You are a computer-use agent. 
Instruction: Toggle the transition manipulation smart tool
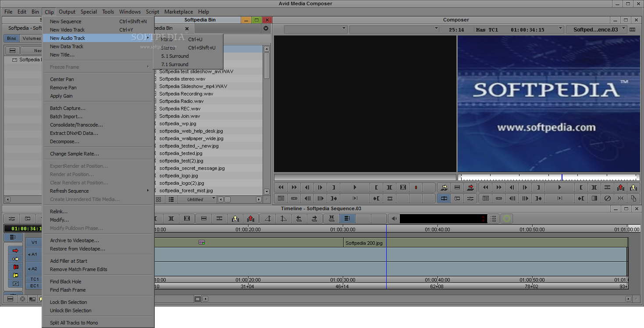pos(16,283)
